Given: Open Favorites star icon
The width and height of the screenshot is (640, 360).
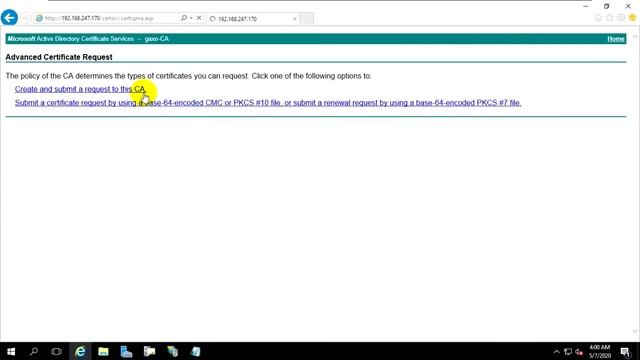Looking at the screenshot, I should (609, 18).
